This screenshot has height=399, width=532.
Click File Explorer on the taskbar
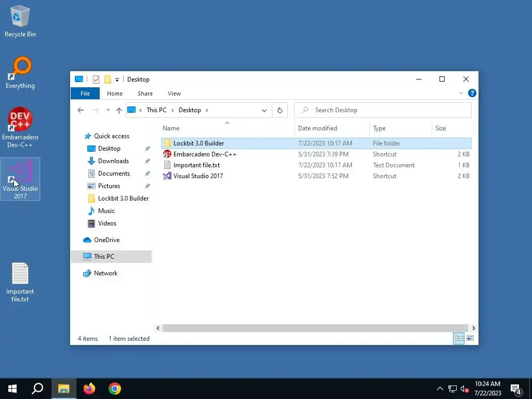pyautogui.click(x=63, y=389)
